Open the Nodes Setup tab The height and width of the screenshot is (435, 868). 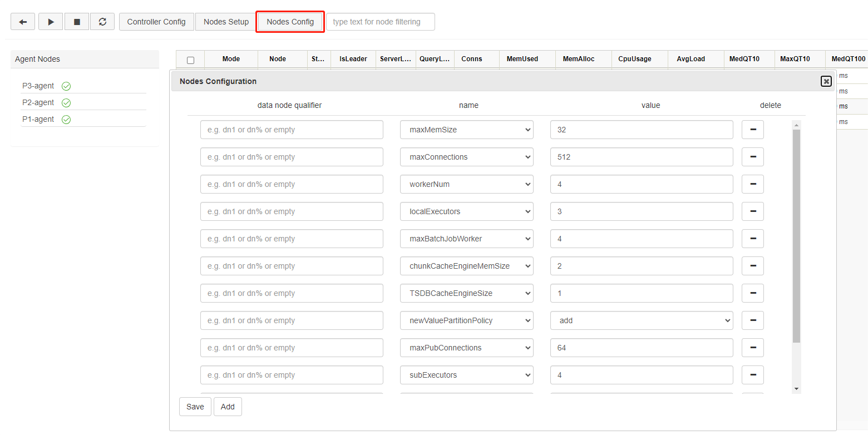(226, 22)
